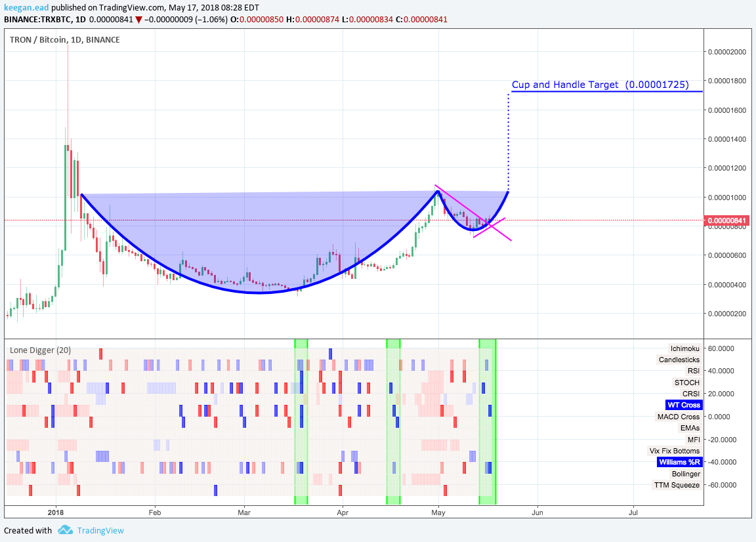756x542 pixels.
Task: Click the 'Cup and Handle Target (0.00001725)' label
Action: (x=600, y=85)
